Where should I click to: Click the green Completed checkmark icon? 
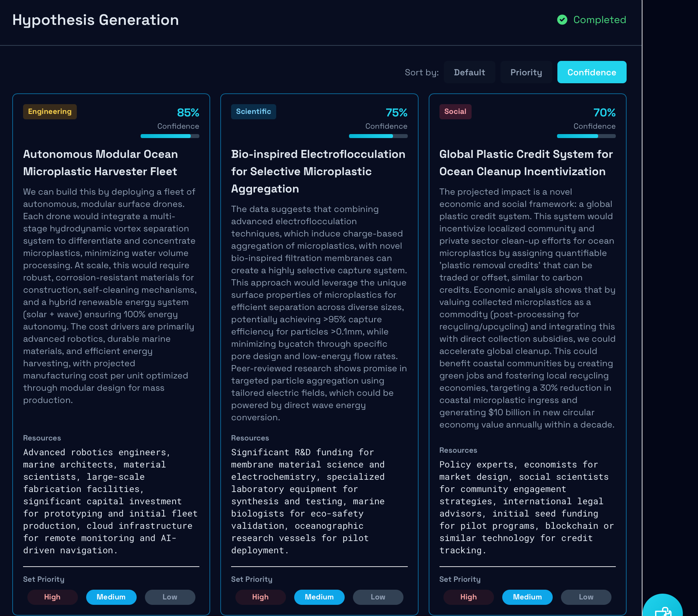coord(562,20)
